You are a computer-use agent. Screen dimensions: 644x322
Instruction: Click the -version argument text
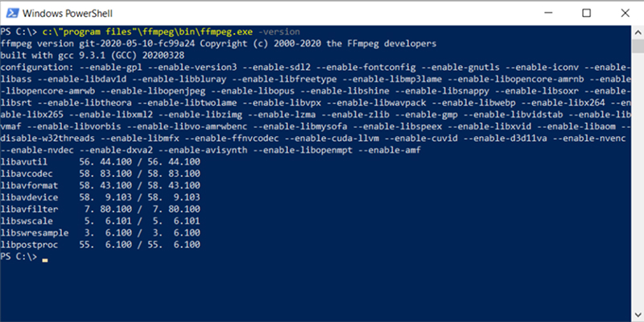coord(279,31)
